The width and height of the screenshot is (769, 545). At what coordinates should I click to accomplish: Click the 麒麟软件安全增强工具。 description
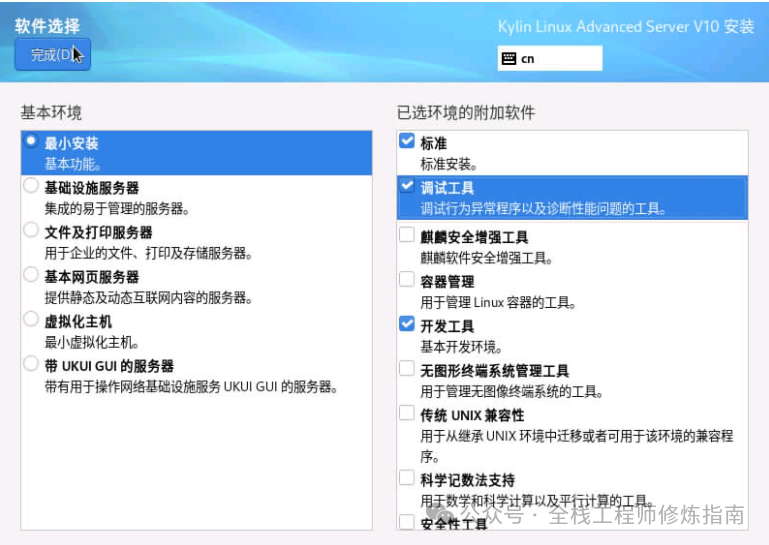[486, 258]
